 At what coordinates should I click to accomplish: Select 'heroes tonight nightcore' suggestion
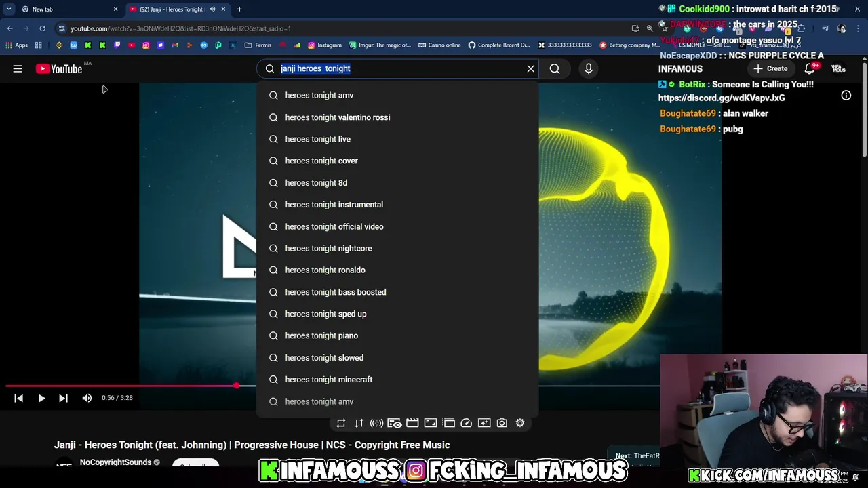397,248
